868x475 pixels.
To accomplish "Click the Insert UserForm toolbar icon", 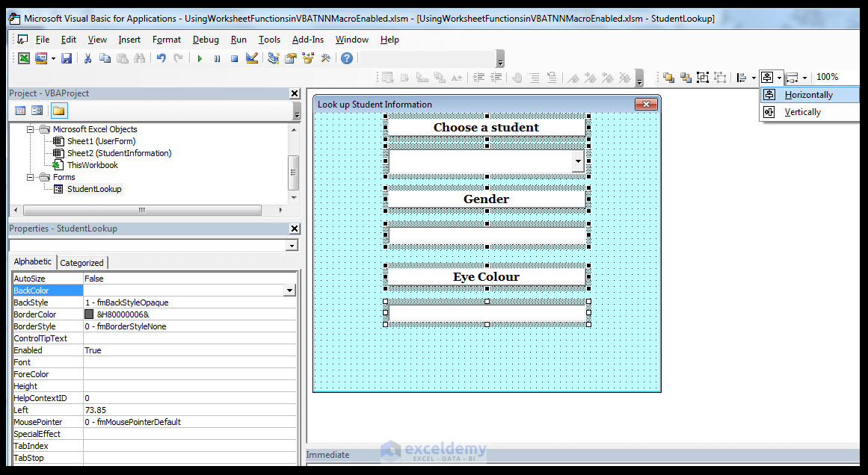I will (41, 58).
